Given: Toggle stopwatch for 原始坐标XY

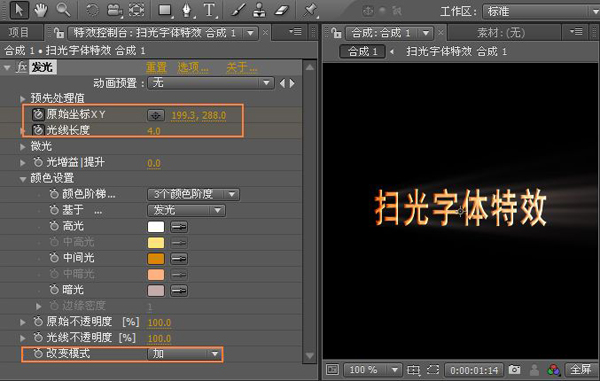Looking at the screenshot, I should click(x=38, y=114).
